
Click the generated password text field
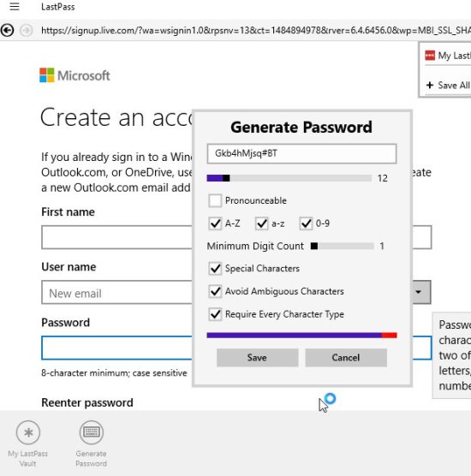tap(301, 153)
